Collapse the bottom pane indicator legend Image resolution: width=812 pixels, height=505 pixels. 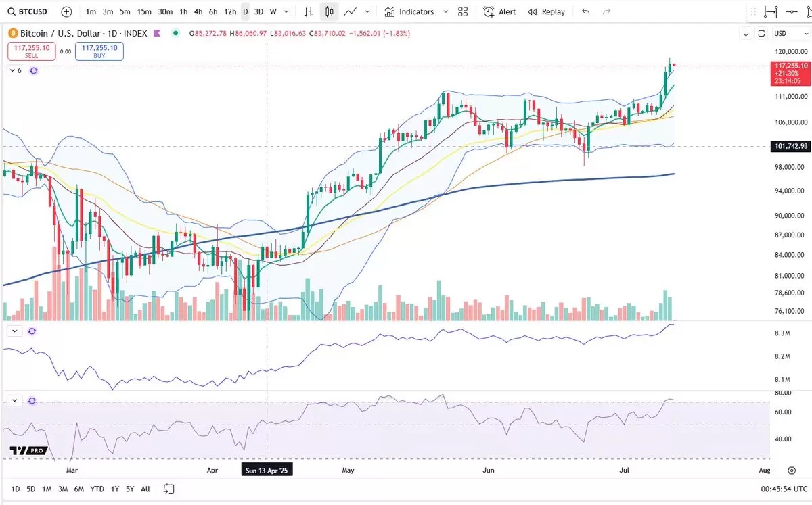[x=15, y=400]
